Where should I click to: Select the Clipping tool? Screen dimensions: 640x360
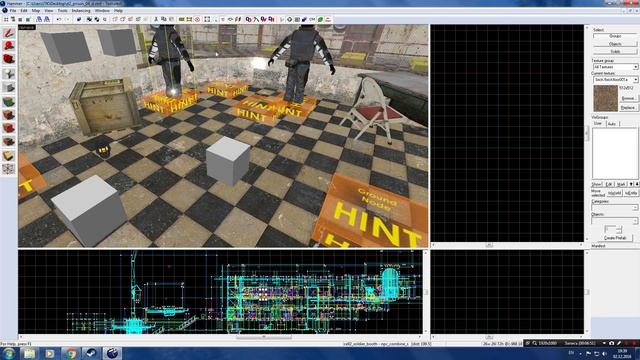pyautogui.click(x=9, y=156)
